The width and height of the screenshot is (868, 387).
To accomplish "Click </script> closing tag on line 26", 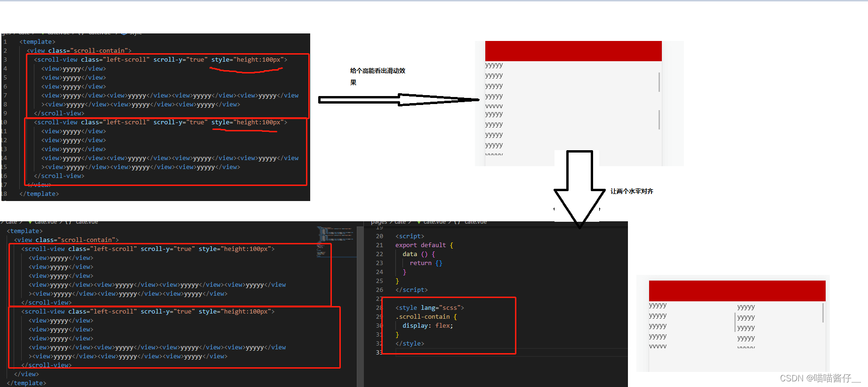I will click(x=411, y=290).
